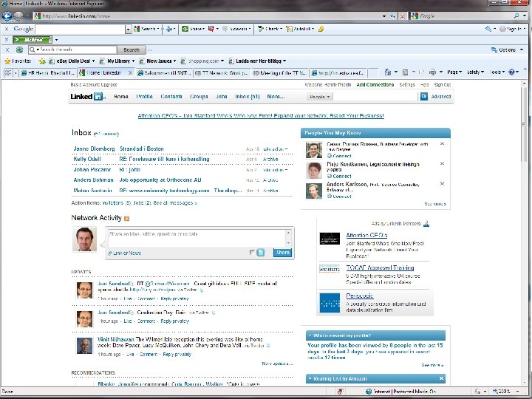Click the LinkedIn search magnifier button

tap(424, 96)
